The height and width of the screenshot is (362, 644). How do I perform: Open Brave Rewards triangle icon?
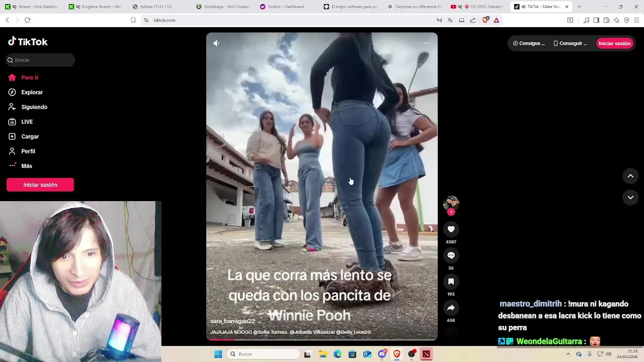[x=497, y=20]
